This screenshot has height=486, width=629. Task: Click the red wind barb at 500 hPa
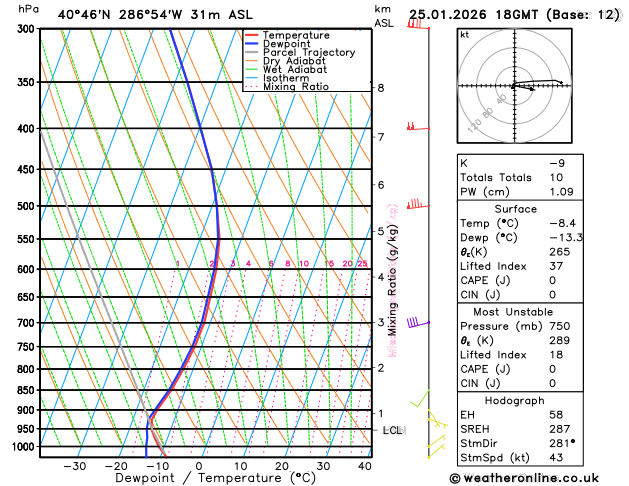point(418,204)
